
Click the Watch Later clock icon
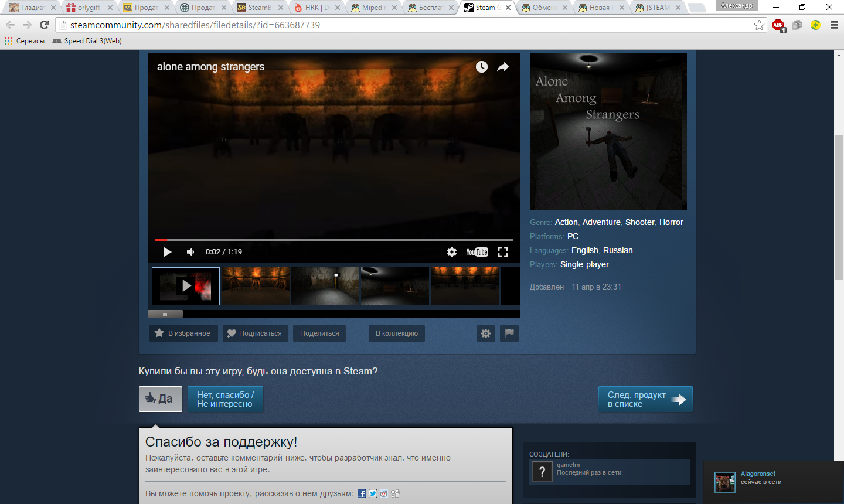pos(482,67)
